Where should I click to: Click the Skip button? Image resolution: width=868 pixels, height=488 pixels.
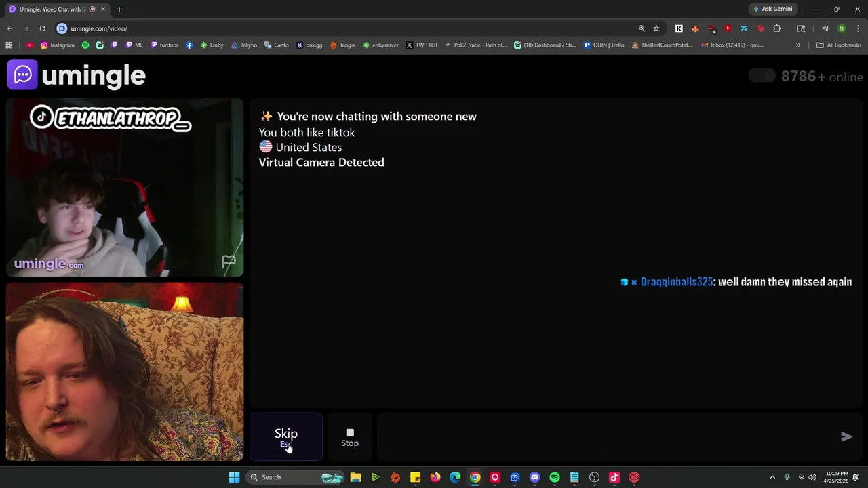pos(286,437)
